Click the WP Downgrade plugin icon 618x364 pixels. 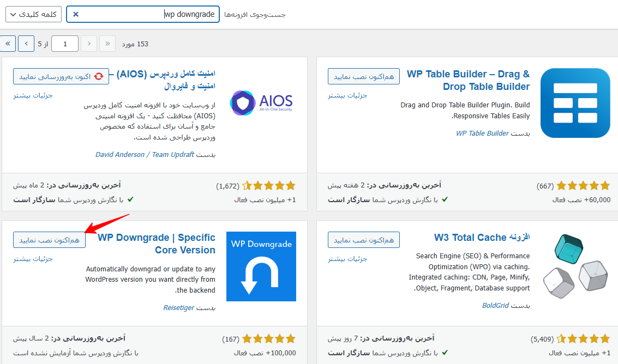(261, 266)
